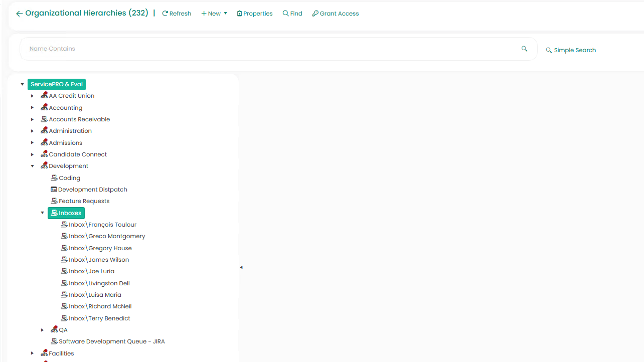
Task: Open the New dropdown menu
Action: point(214,14)
